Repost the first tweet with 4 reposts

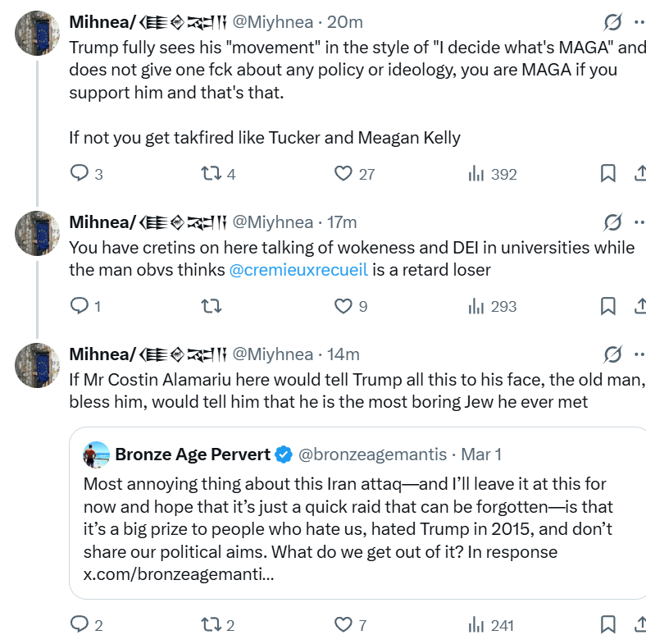click(x=211, y=174)
